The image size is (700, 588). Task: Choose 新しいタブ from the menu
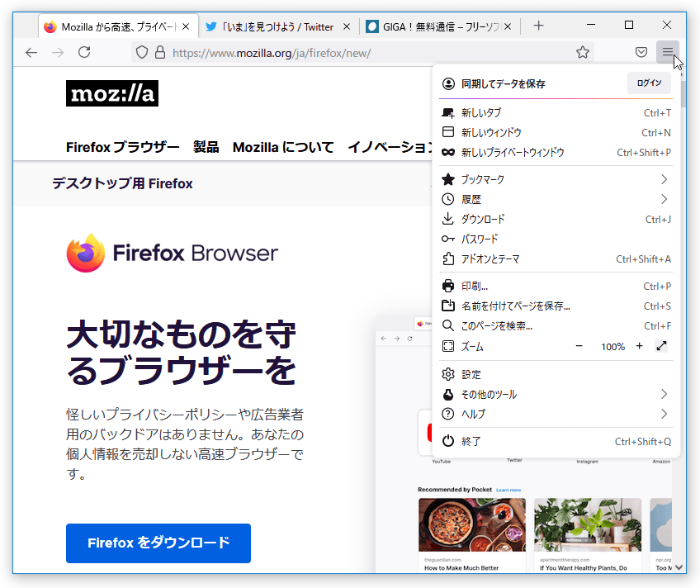coord(556,113)
